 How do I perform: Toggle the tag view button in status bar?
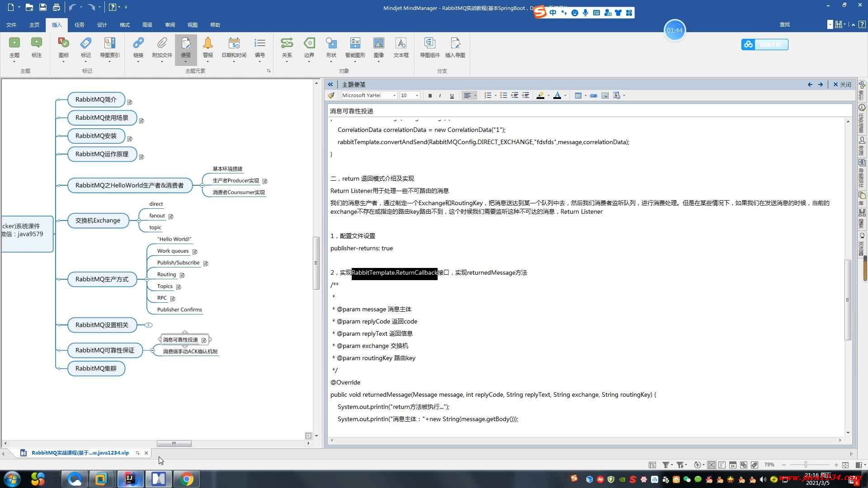(755, 465)
